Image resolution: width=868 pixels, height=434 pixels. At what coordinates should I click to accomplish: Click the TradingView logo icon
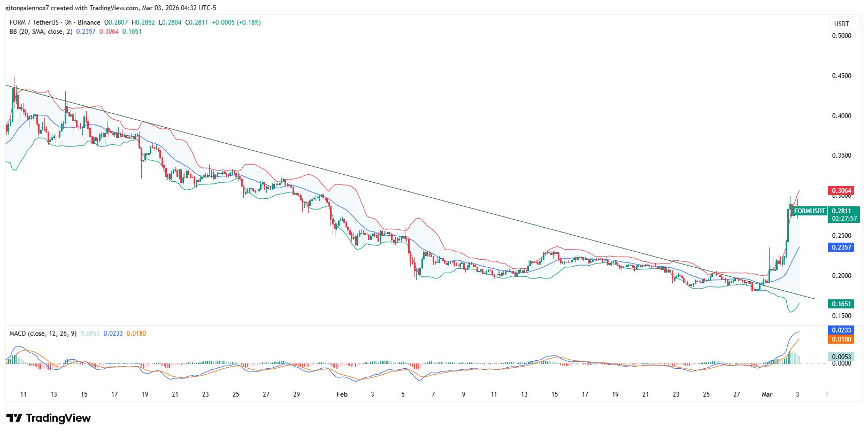14,418
